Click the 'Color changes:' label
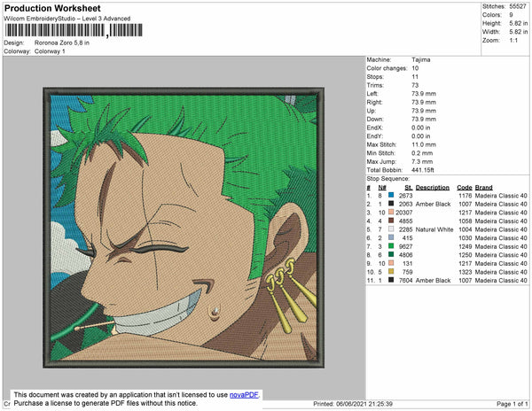This screenshot has width=532, height=411. click(x=387, y=68)
